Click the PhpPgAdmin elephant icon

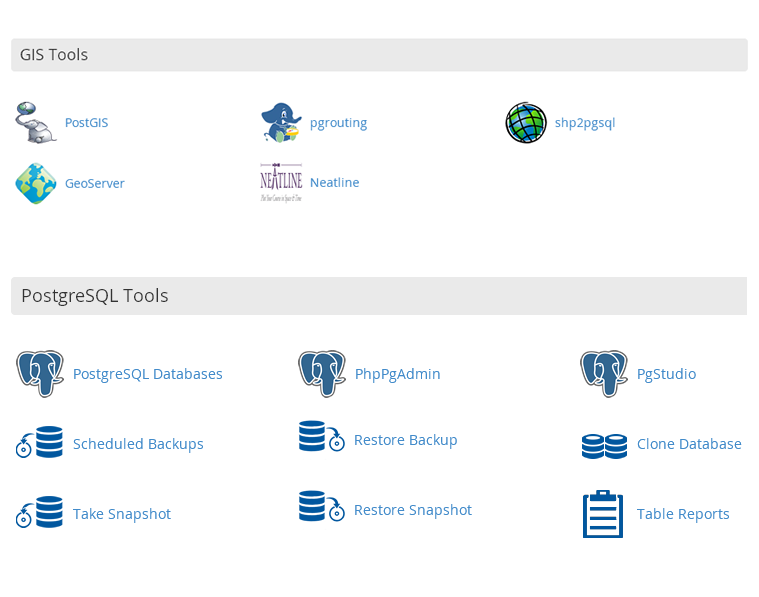[x=322, y=374]
